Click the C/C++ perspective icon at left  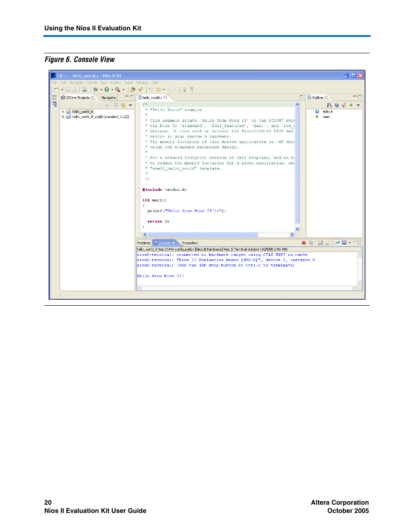pos(54,104)
